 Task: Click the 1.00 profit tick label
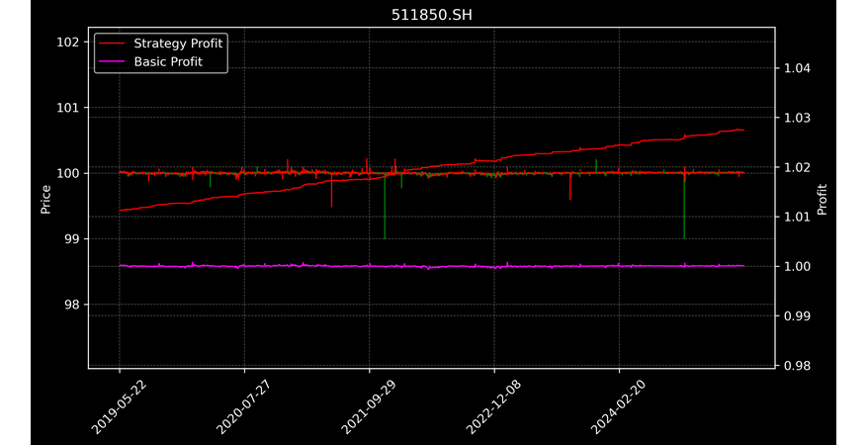click(x=798, y=266)
